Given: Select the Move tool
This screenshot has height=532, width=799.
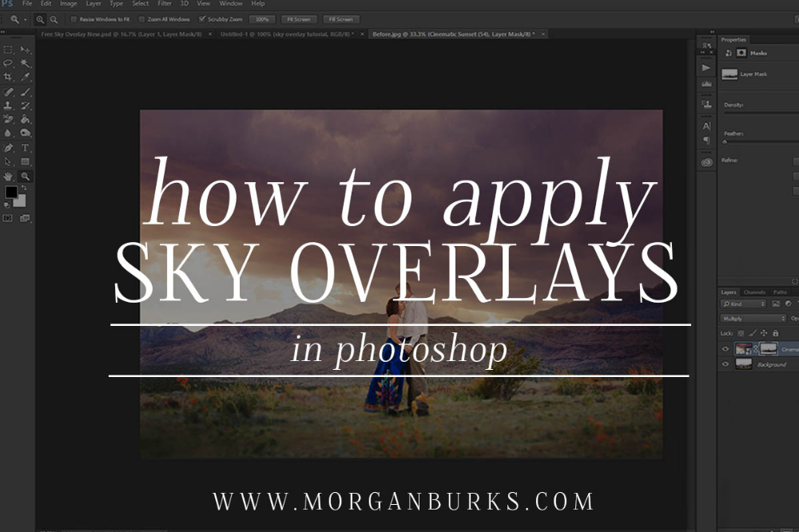Looking at the screenshot, I should (25, 50).
